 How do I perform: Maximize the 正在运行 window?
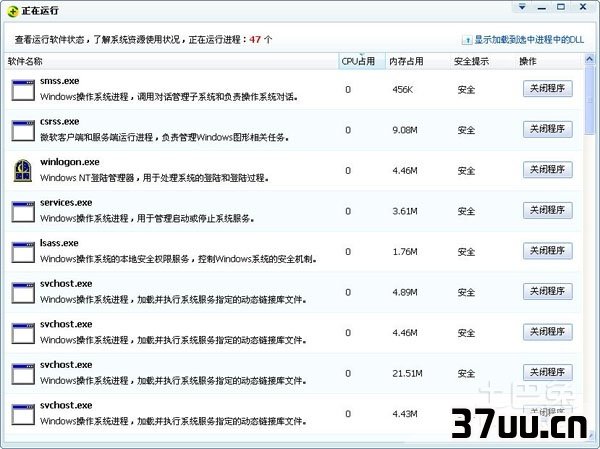[x=561, y=7]
